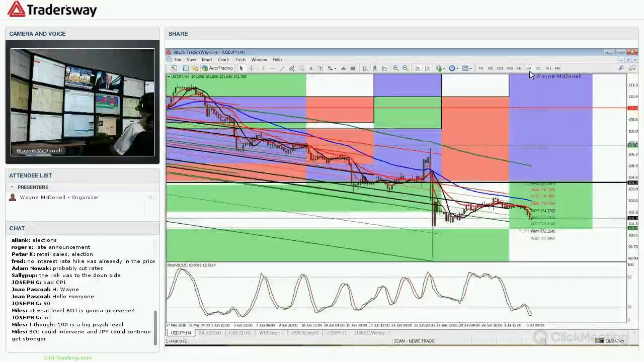Open the View menu
Screen dimensions: 644x362
coord(192,60)
